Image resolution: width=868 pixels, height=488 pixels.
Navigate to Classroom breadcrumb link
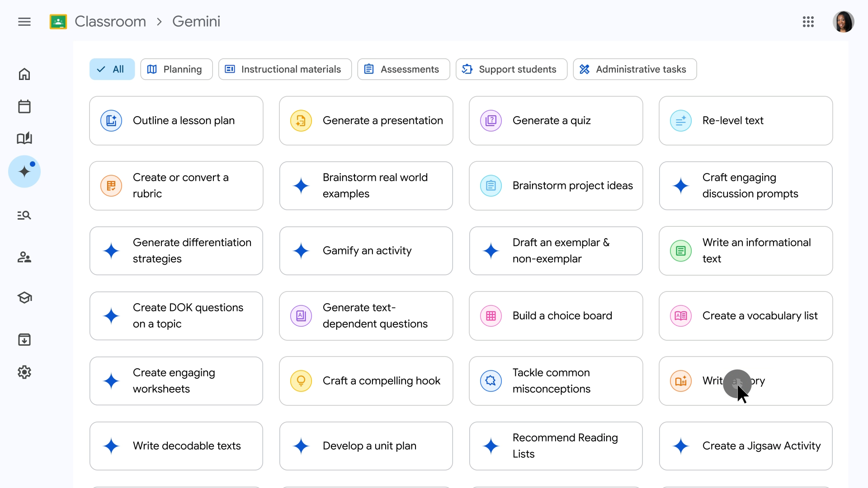coord(110,21)
